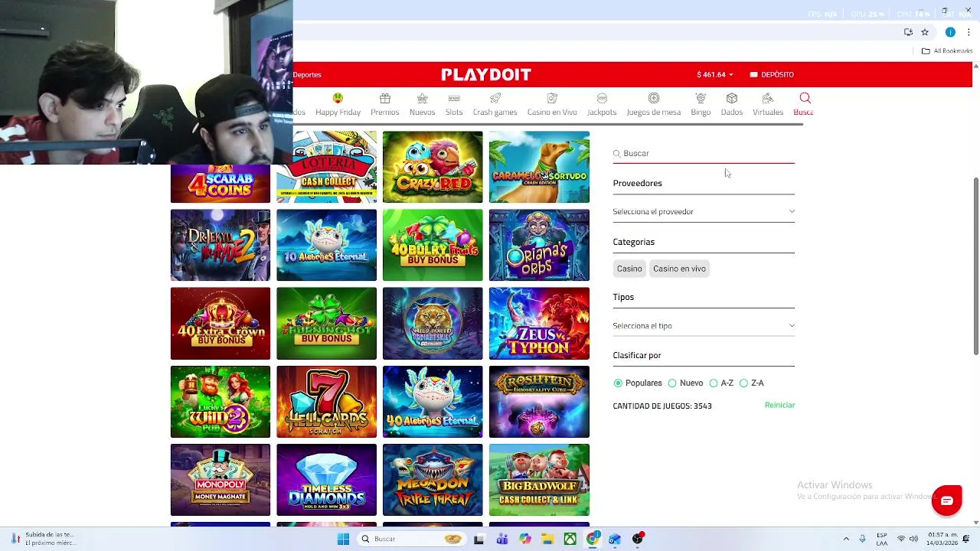Screen dimensions: 980x551
Task: Open the Monopoly Money Magnate game
Action: pos(220,480)
